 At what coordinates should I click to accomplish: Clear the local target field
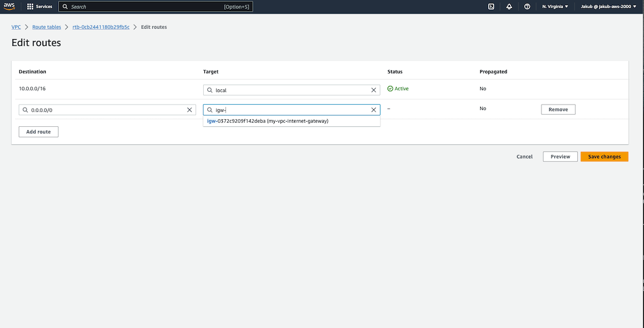click(374, 90)
